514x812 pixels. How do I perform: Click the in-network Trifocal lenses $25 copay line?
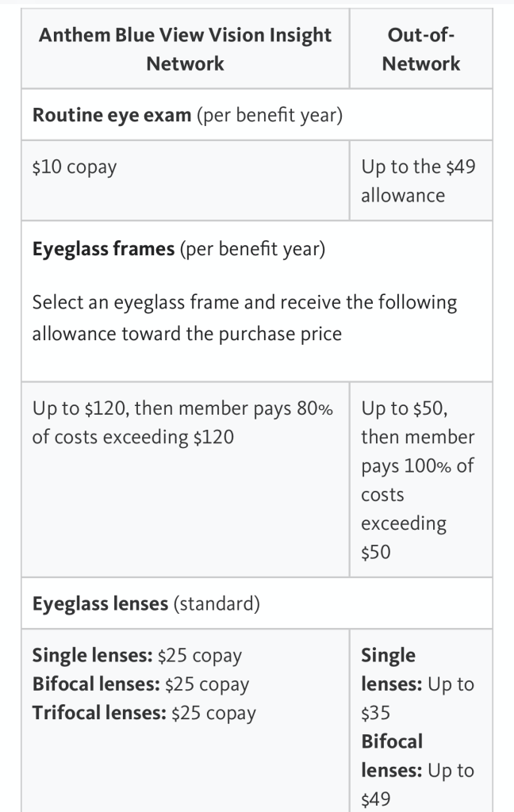tap(144, 713)
